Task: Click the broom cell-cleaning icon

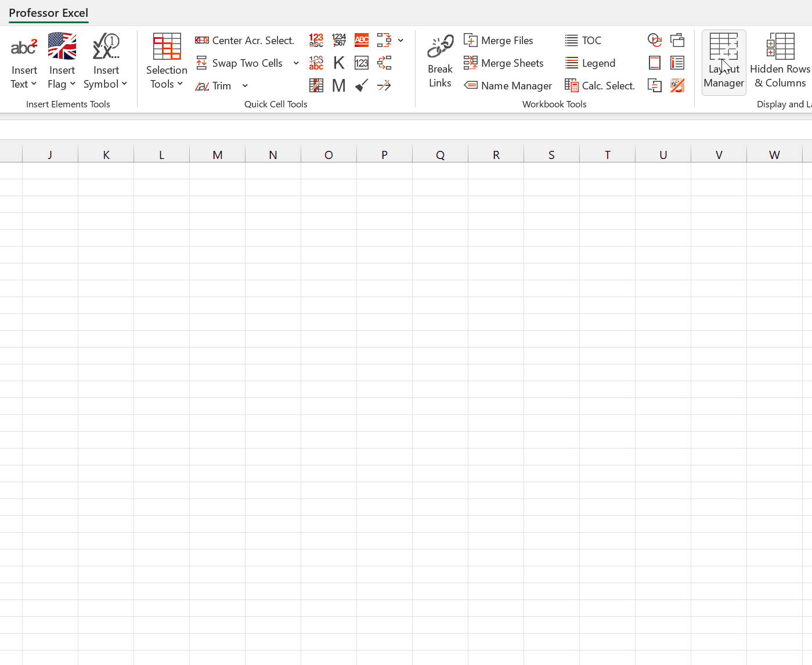Action: [362, 85]
